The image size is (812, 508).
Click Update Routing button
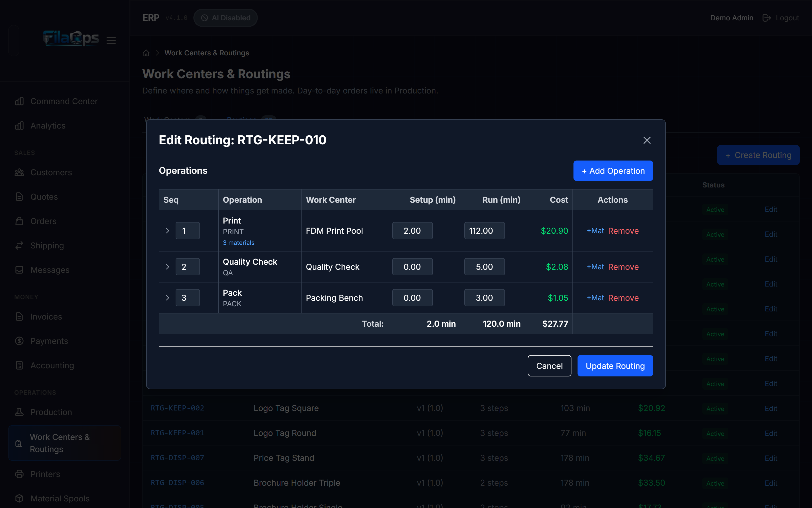coord(615,366)
